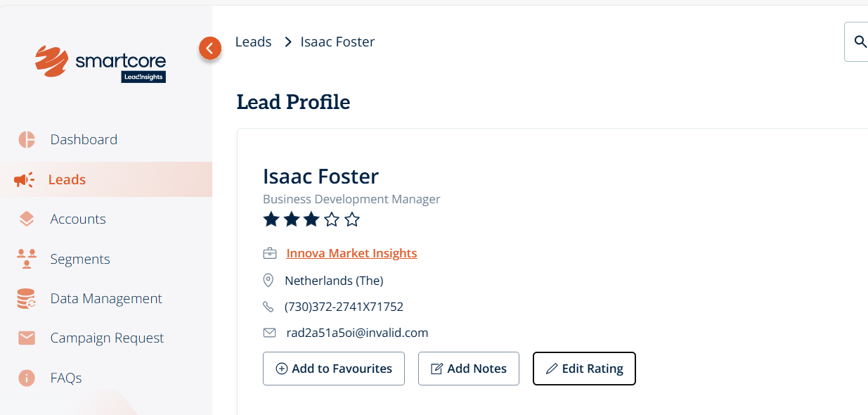Screen dimensions: 868x415
Task: Click the Accounts layers icon
Action: tap(27, 219)
